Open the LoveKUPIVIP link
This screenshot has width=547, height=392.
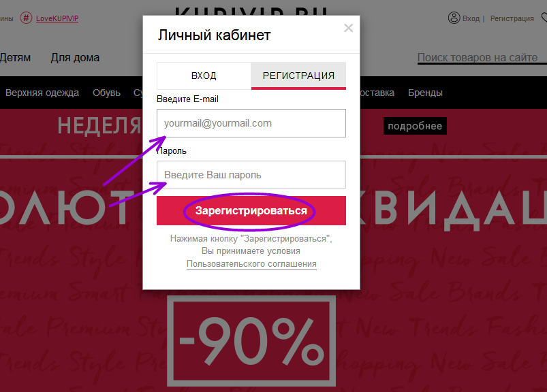pos(57,18)
